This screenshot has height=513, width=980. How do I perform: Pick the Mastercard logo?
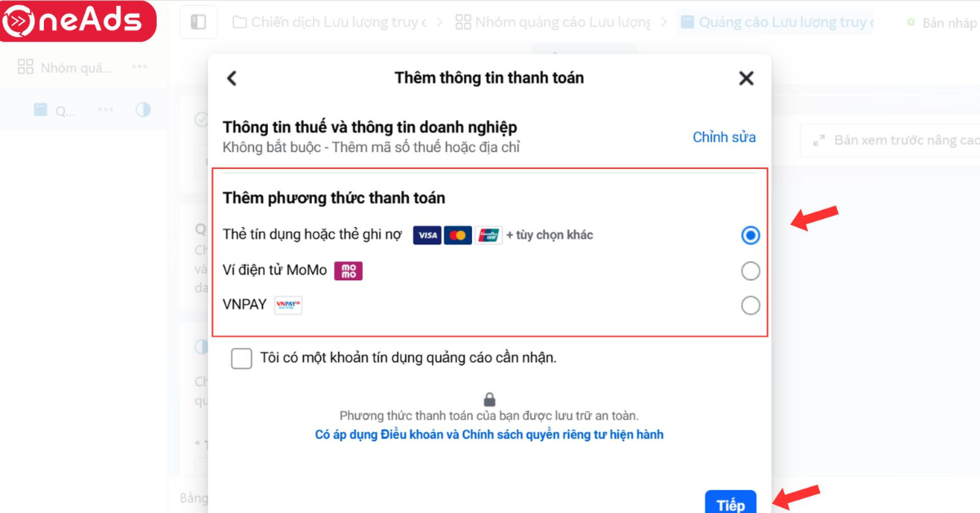(x=458, y=235)
